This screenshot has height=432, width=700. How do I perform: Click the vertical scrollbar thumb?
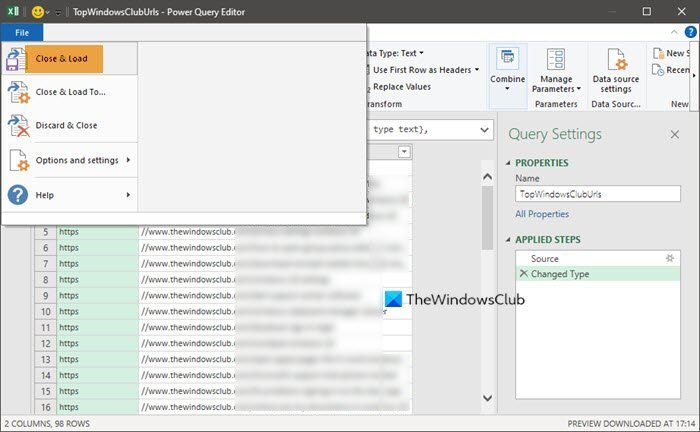[488, 218]
